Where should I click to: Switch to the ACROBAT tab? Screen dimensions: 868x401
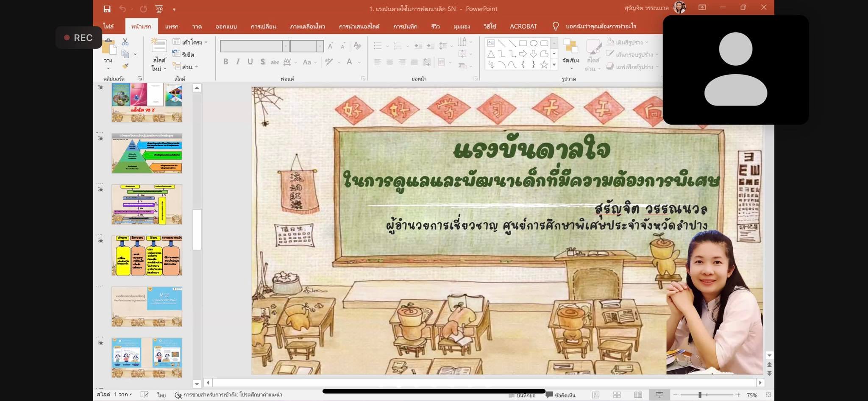coord(523,26)
